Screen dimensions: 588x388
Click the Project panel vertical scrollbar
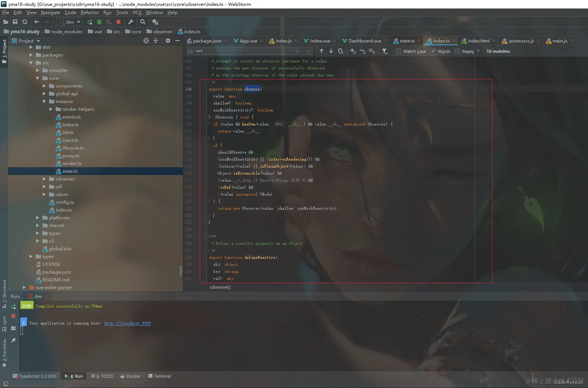coord(180,271)
